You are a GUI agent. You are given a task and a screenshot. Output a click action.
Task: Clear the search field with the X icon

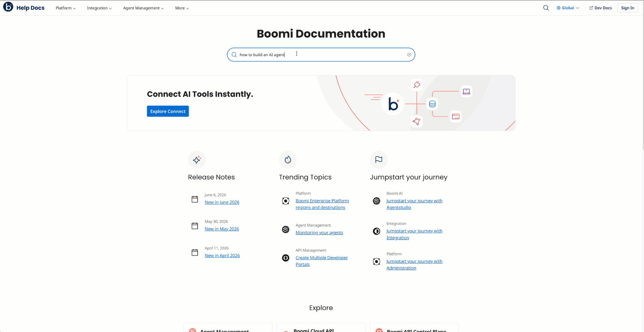click(x=409, y=55)
